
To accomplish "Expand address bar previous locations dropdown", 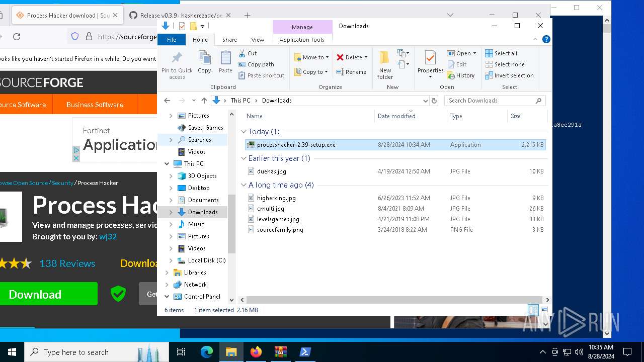I will 426,101.
